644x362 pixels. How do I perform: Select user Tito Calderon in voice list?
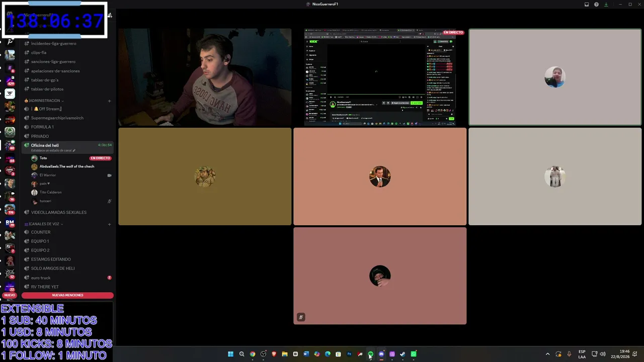[x=50, y=192]
